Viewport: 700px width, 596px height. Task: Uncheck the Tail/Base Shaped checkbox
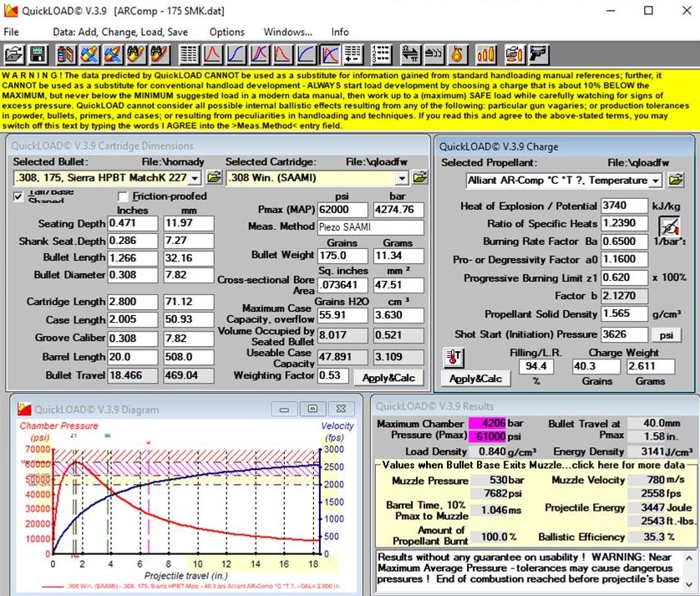point(18,196)
